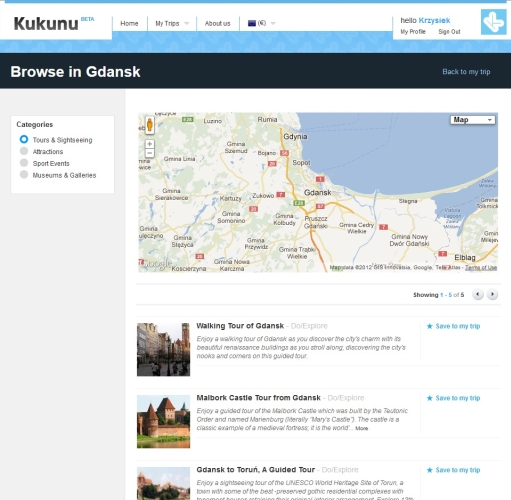Click Elblag label on the map
Viewport: 511px width, 500px height.
(465, 258)
